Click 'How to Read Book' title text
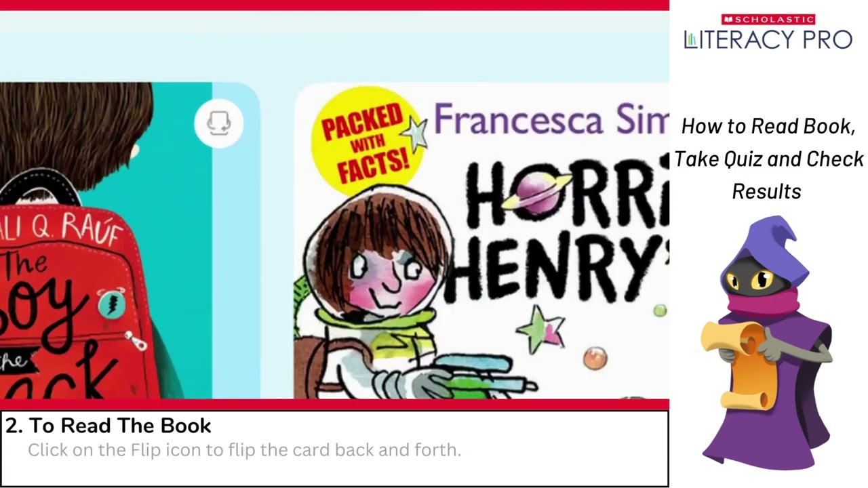Screen dimensions: 868x488 (x=768, y=126)
